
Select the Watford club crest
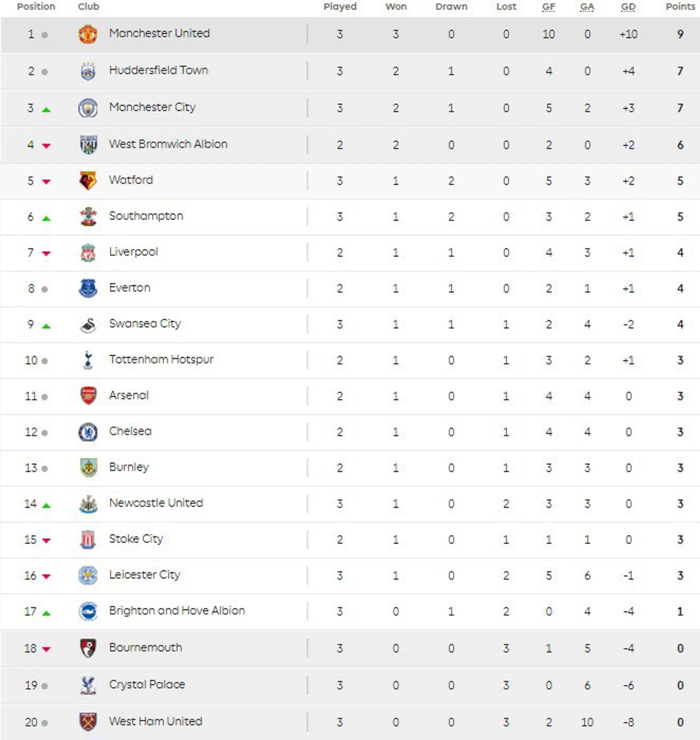point(88,181)
